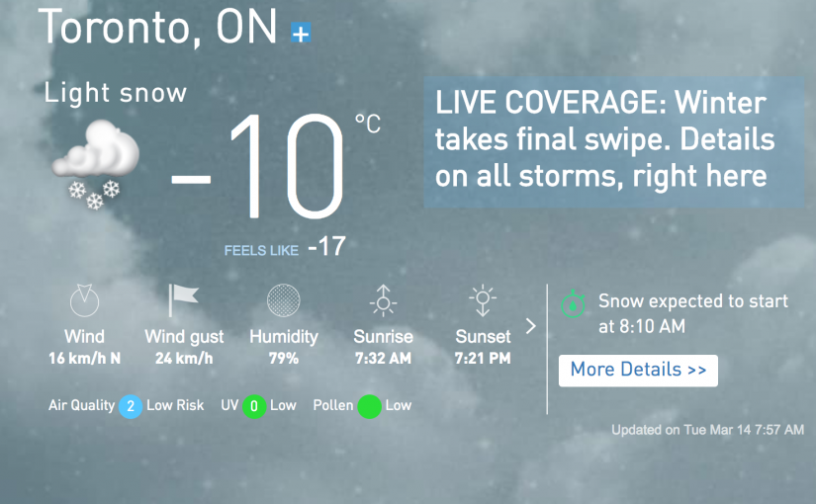Screen dimensions: 816x504
Task: Click the green stopwatch snow timer icon
Action: (574, 303)
